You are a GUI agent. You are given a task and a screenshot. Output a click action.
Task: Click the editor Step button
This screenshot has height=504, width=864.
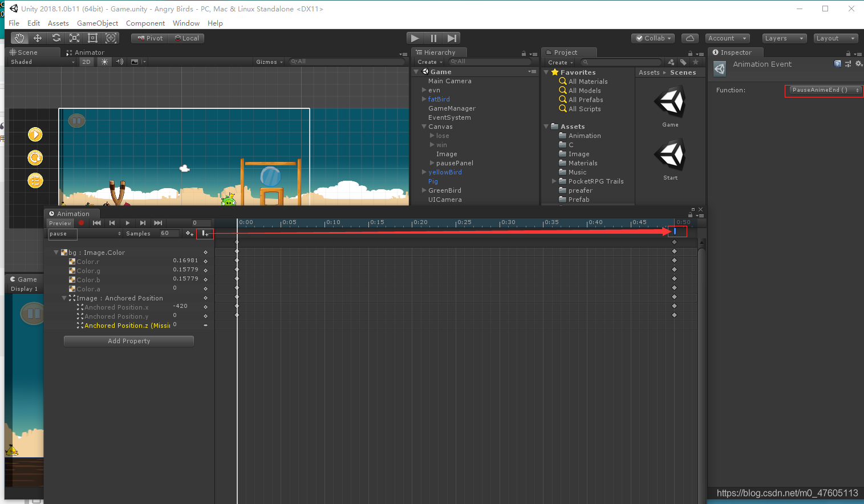(452, 38)
